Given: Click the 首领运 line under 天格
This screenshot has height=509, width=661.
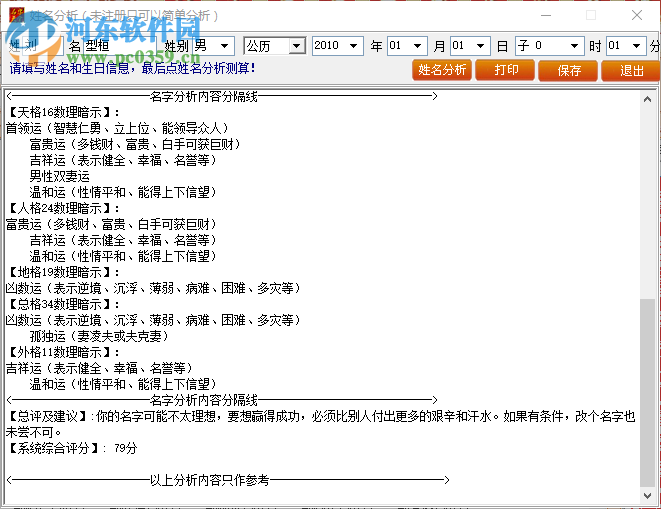Looking at the screenshot, I should [117, 128].
